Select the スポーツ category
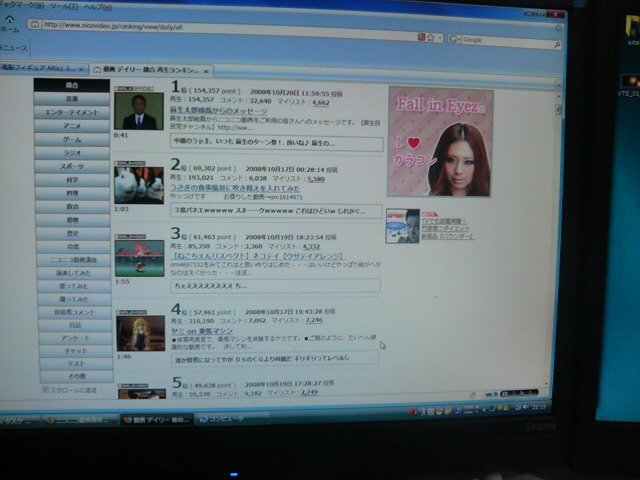The image size is (640, 480). (73, 166)
